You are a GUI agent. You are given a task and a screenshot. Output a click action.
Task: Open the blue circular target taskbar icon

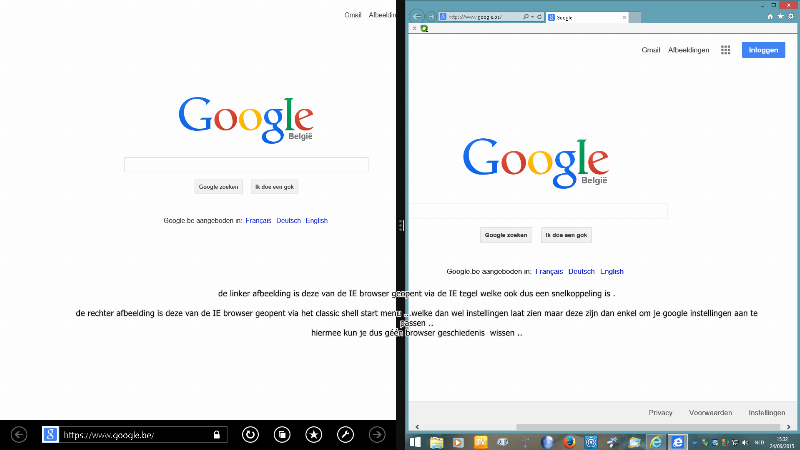591,442
